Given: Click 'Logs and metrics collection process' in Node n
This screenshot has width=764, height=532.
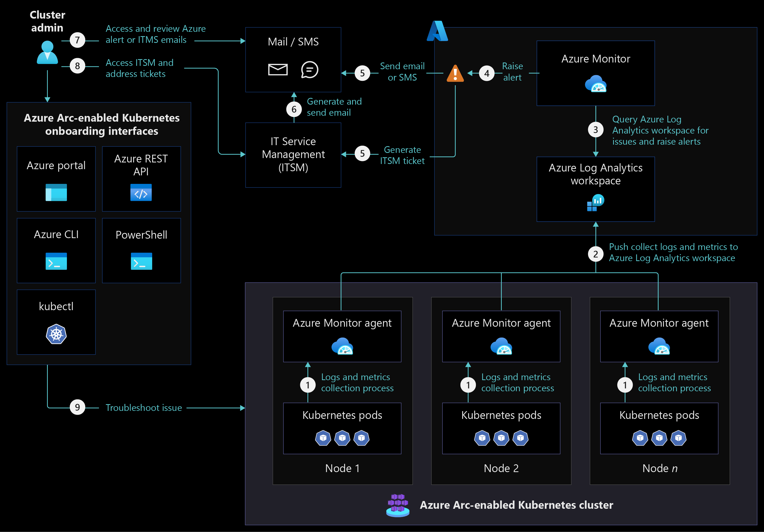Looking at the screenshot, I should [675, 382].
